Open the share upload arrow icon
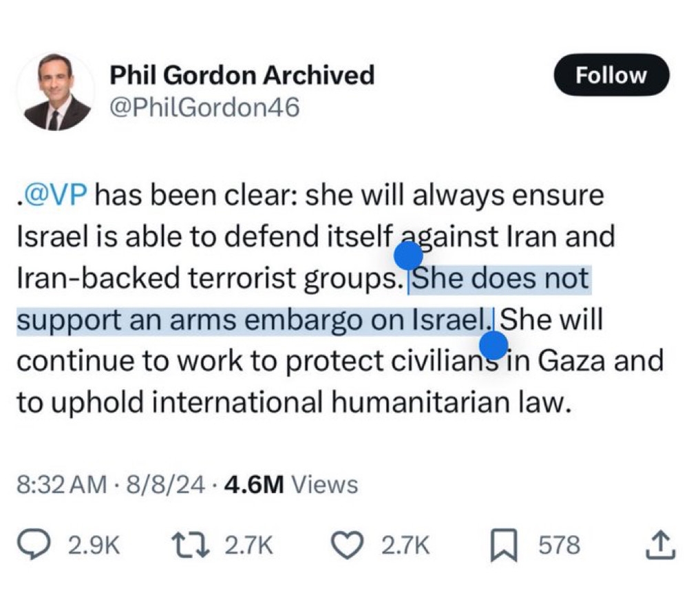This screenshot has width=700, height=593. pyautogui.click(x=660, y=546)
